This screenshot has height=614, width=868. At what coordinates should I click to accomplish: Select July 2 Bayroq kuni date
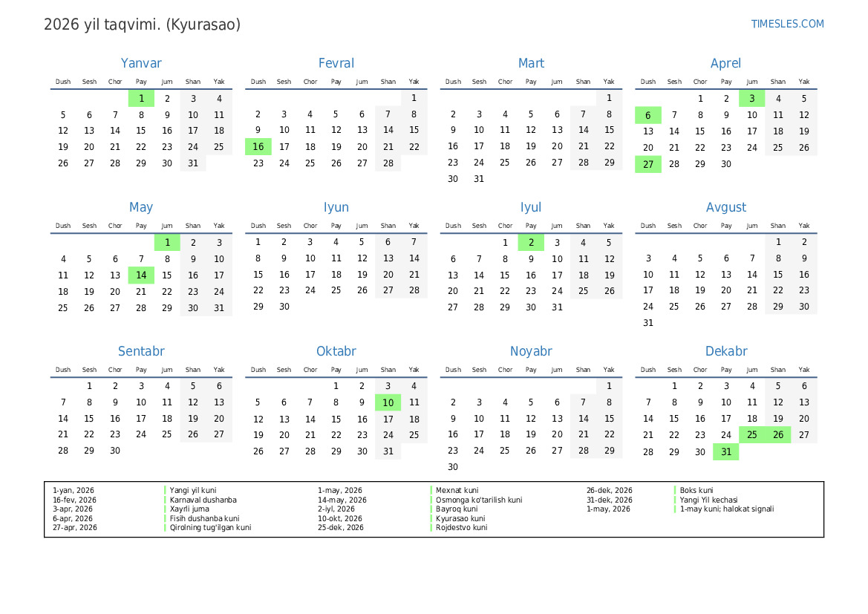coord(531,243)
